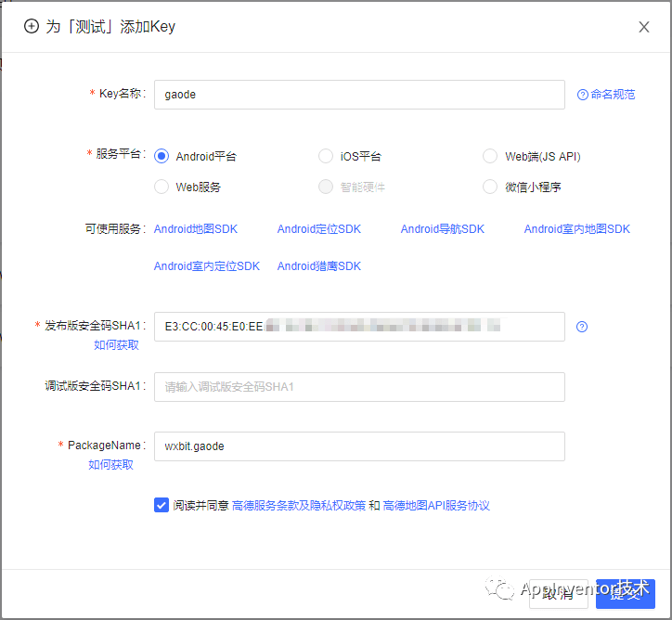
Task: Select the Web端(JS API) radio button
Action: (490, 156)
